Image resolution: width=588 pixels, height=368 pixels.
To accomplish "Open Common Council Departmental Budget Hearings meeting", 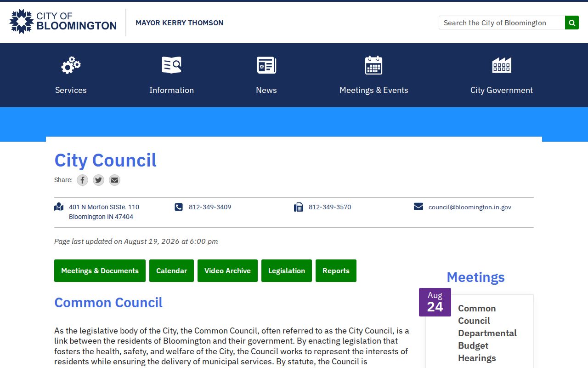I will (487, 333).
